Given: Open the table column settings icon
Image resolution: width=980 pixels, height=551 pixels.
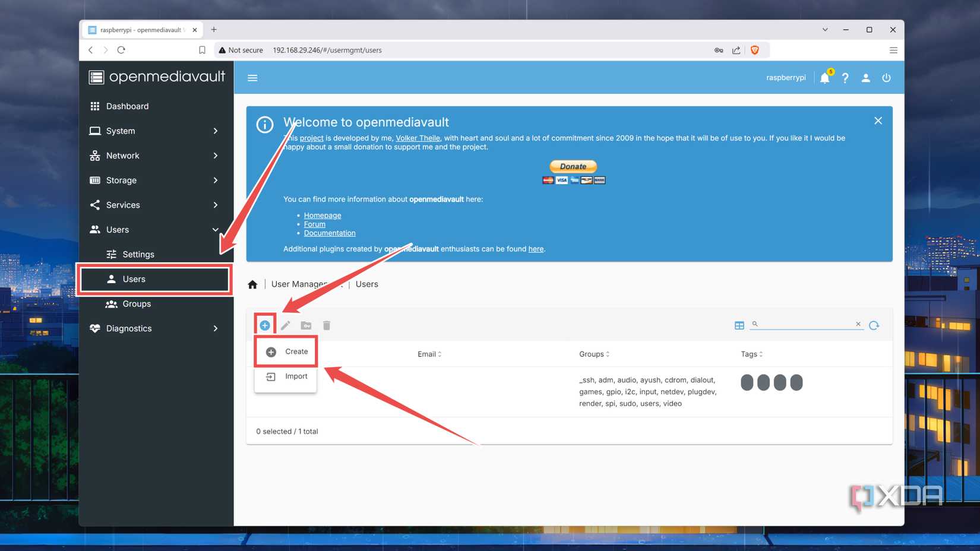Looking at the screenshot, I should point(739,325).
